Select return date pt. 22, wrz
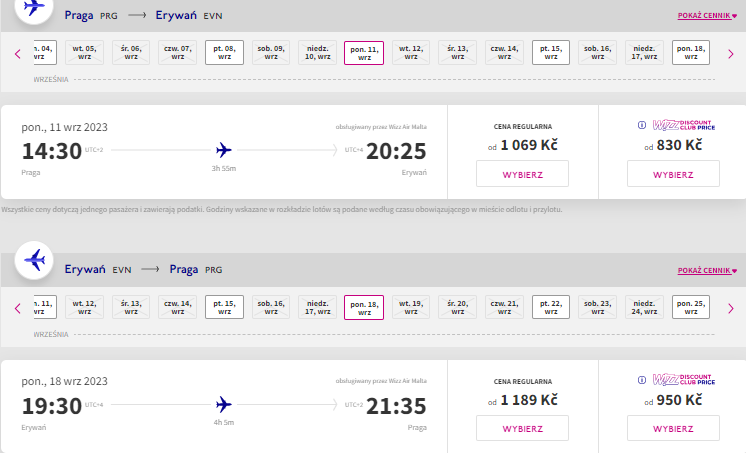Image resolution: width=746 pixels, height=453 pixels. (550, 307)
